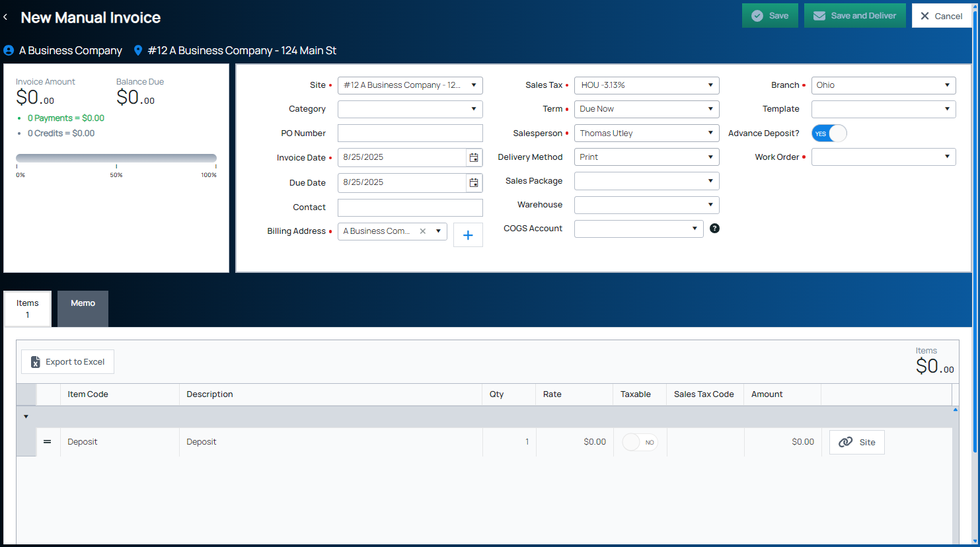Screen dimensions: 980x547
Task: Click the site location pin icon
Action: (138, 50)
